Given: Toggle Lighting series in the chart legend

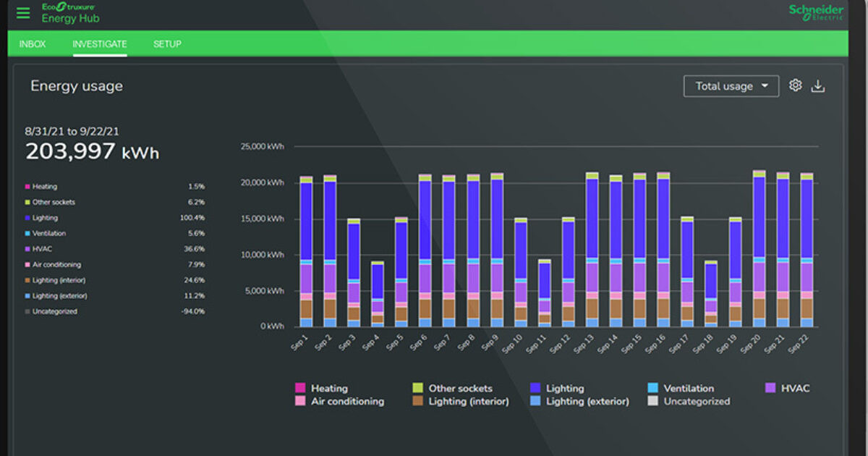Looking at the screenshot, I should pyautogui.click(x=557, y=389).
